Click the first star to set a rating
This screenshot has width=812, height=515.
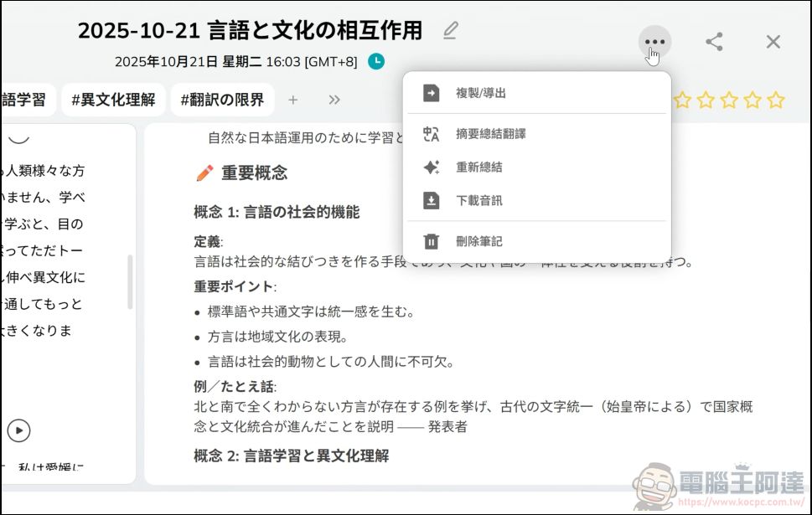tap(683, 100)
